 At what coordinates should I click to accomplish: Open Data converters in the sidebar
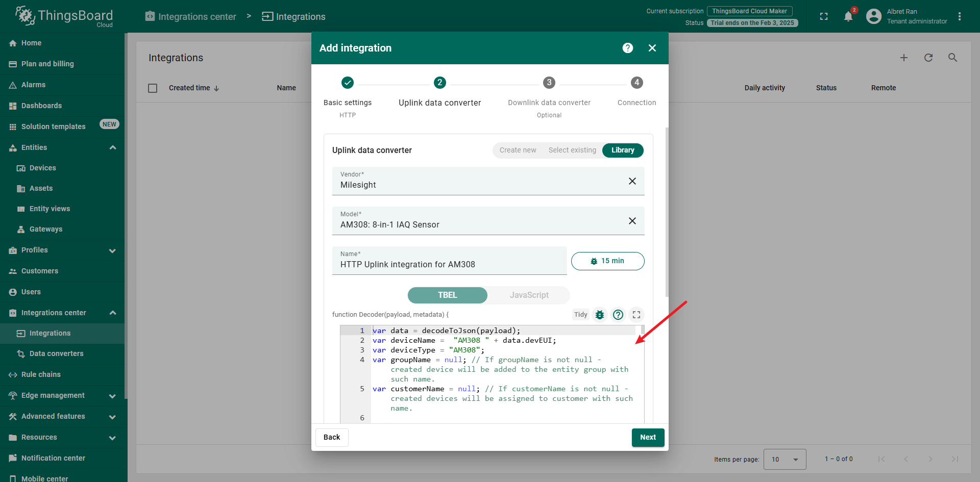62,353
